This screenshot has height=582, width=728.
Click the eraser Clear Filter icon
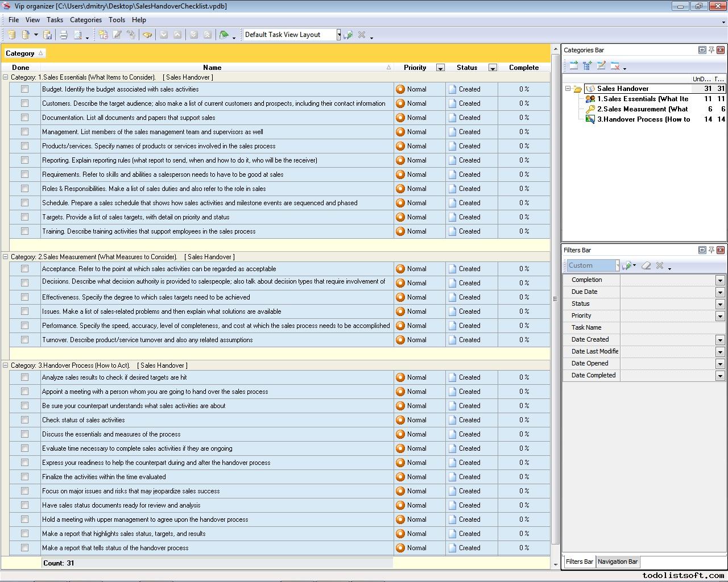click(646, 265)
